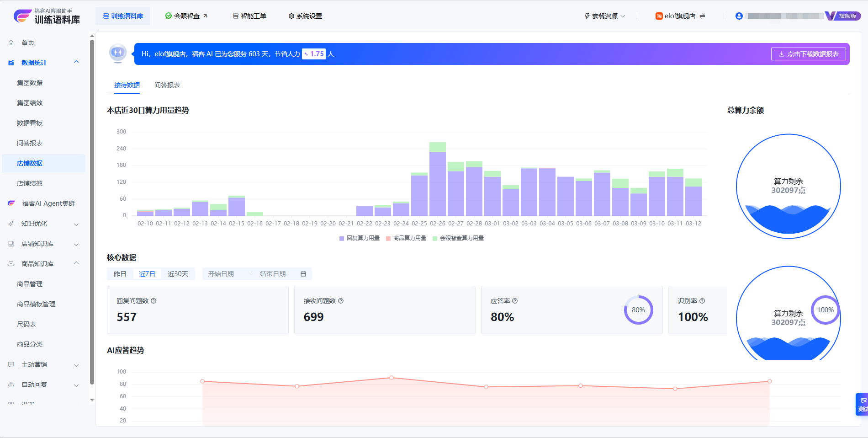Click the 商品知识库 icon

click(11, 264)
